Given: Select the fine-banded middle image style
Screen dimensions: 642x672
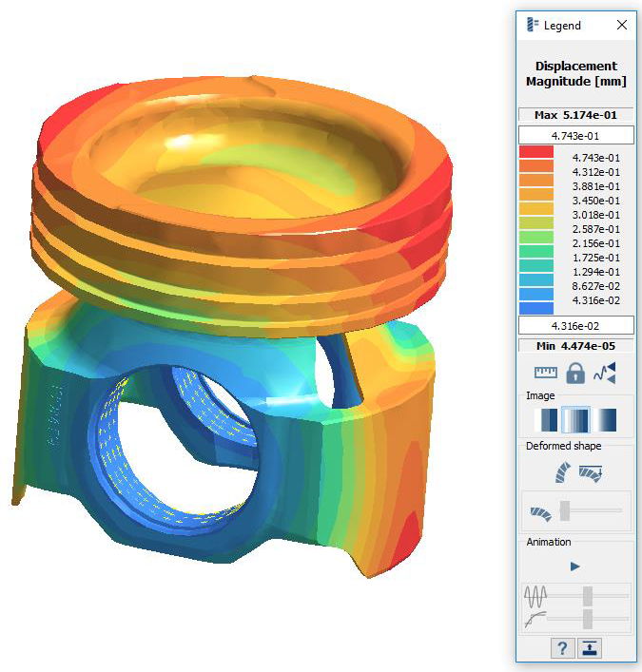Looking at the screenshot, I should point(575,419).
